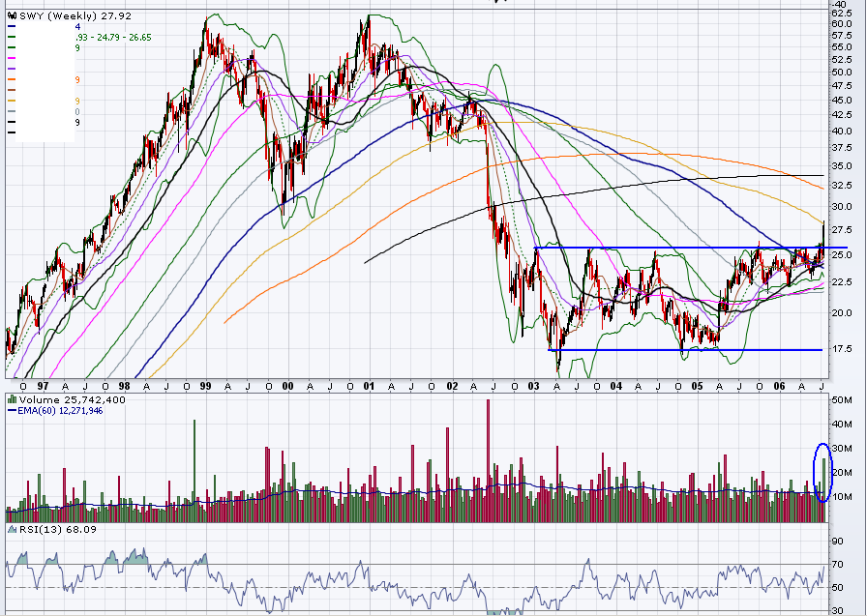Click the 'EMA(60) 12,271,946' label
The width and height of the screenshot is (867, 616).
[60, 410]
